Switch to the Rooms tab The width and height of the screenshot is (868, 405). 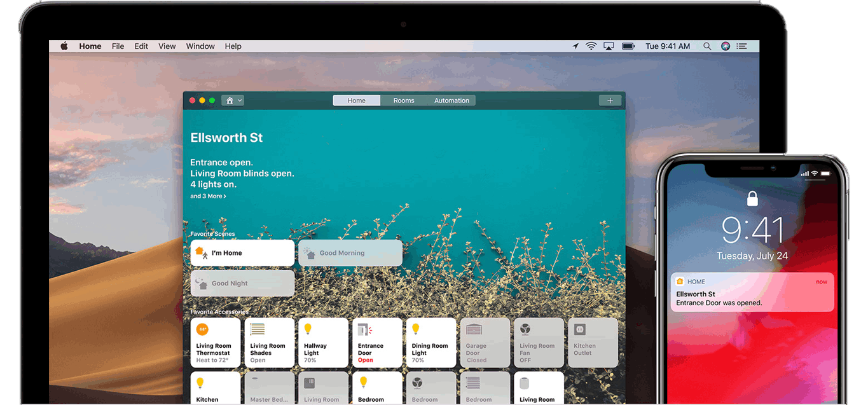coord(404,100)
